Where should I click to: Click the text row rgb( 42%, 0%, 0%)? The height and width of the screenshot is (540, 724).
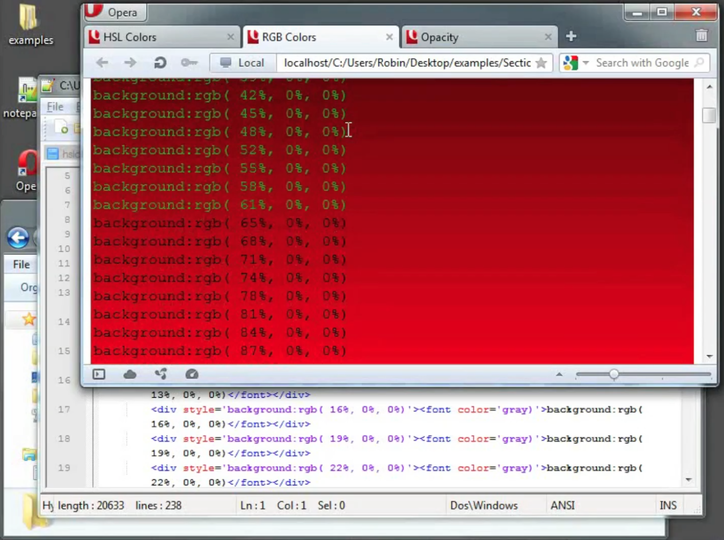pos(220,96)
